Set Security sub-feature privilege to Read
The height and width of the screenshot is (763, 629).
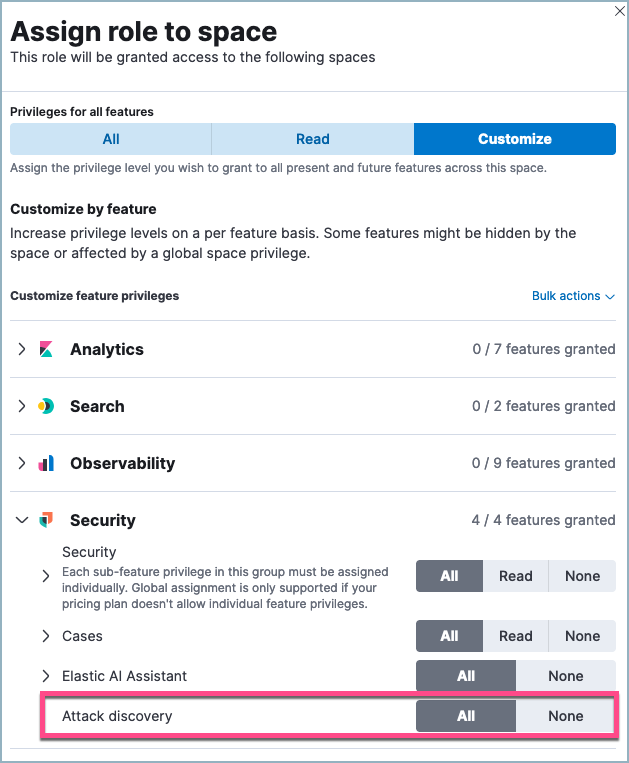[x=516, y=576]
